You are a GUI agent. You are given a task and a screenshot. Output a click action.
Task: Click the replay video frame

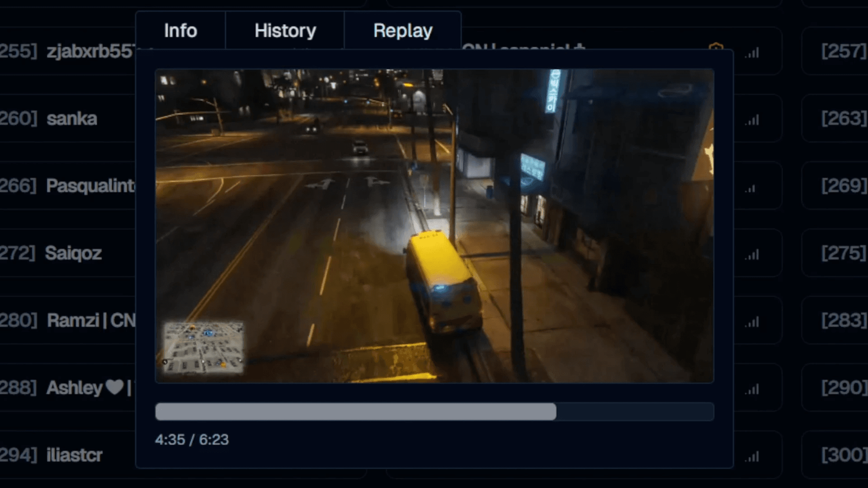[x=434, y=226]
